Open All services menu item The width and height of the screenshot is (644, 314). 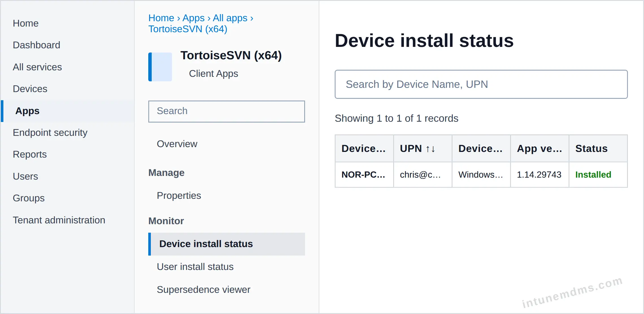(x=37, y=67)
